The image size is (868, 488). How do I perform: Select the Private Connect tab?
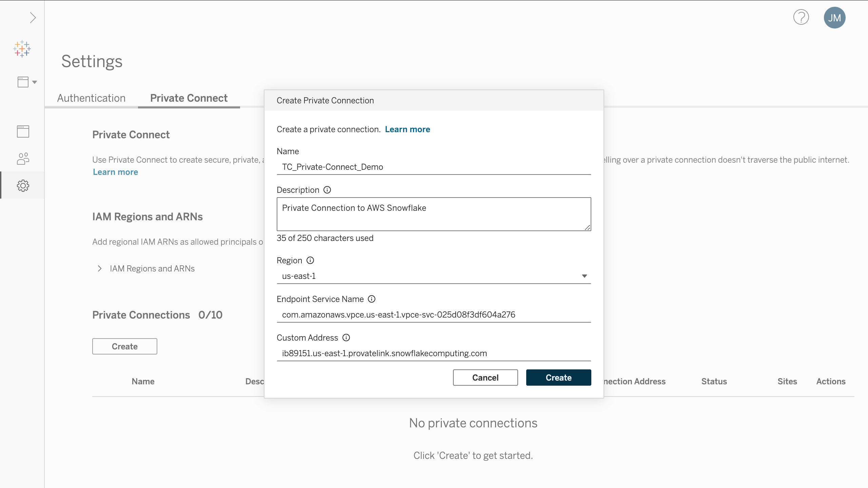[189, 98]
